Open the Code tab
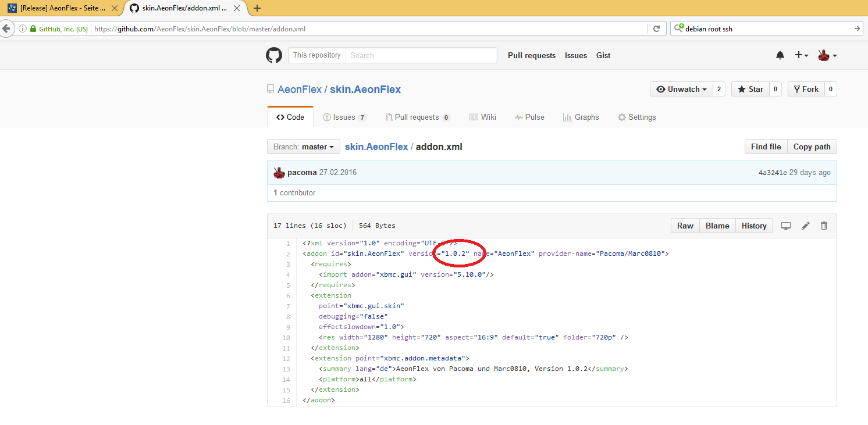This screenshot has width=868, height=425. (x=290, y=117)
